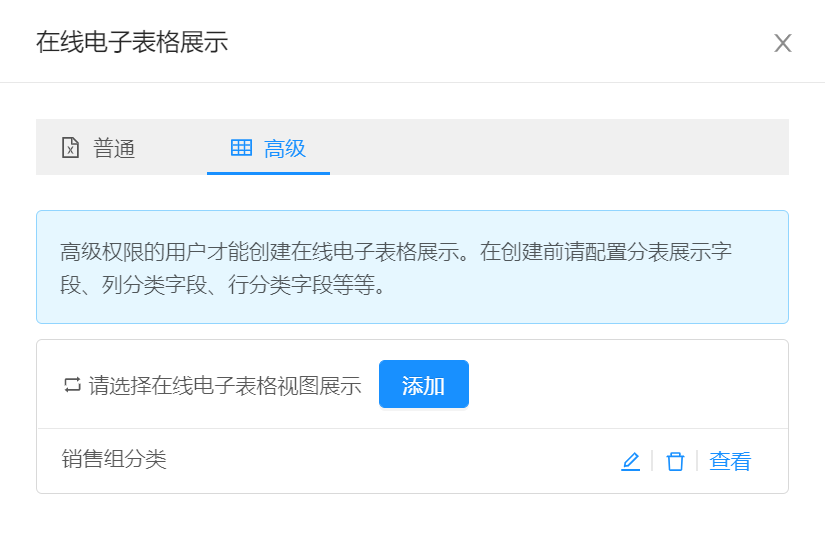This screenshot has width=825, height=536.
Task: Click the blue 添加 button
Action: 424,384
